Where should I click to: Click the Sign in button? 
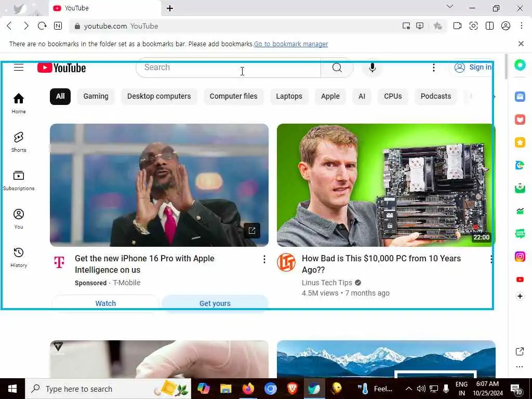click(473, 68)
